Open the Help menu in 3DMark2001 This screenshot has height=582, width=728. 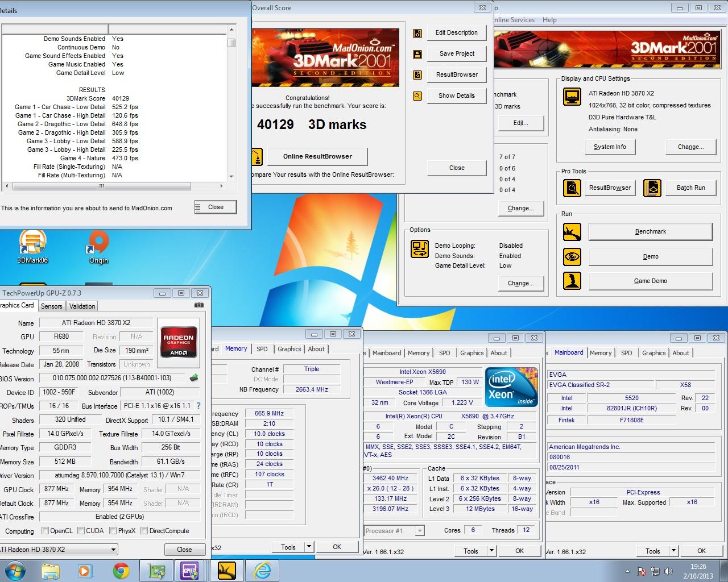[x=549, y=20]
